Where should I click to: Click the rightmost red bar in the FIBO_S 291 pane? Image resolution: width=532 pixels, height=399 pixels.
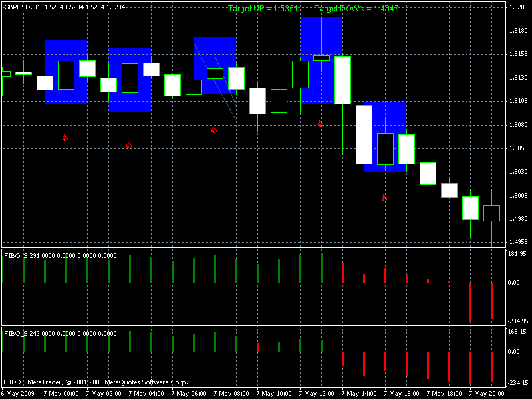pyautogui.click(x=491, y=301)
